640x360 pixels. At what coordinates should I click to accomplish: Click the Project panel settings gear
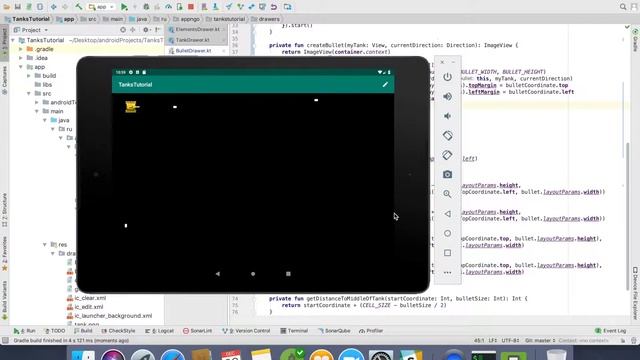click(146, 30)
